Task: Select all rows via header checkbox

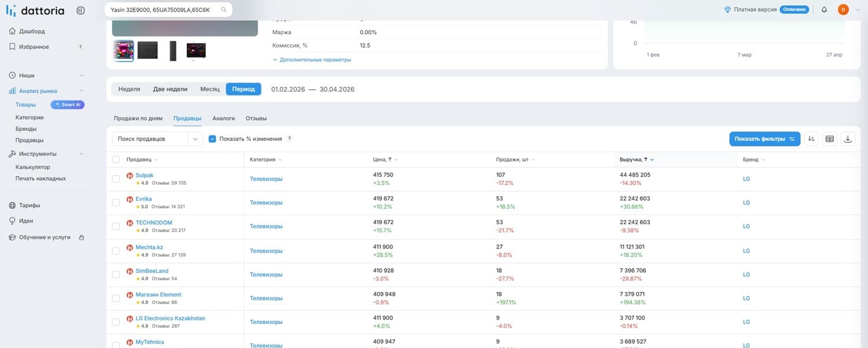Action: pos(116,159)
